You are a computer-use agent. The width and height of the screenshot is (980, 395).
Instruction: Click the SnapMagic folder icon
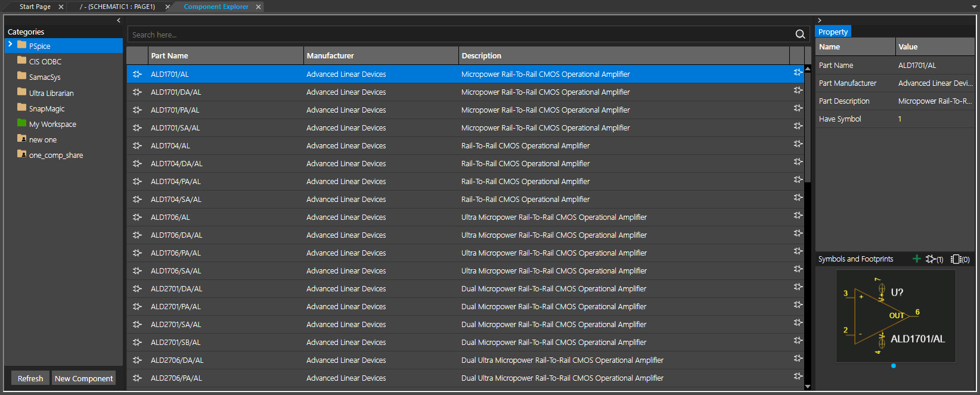coord(22,107)
